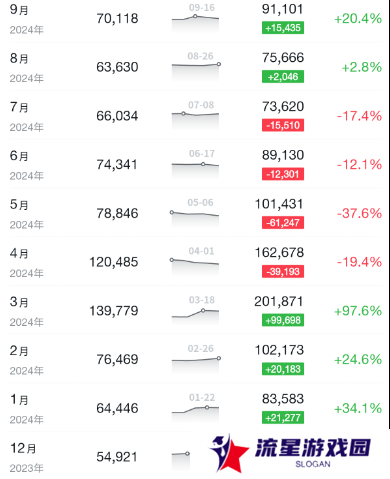Click the 09-16 peak marker on sparkline
Image resolution: width=390 pixels, height=479 pixels.
195,16
